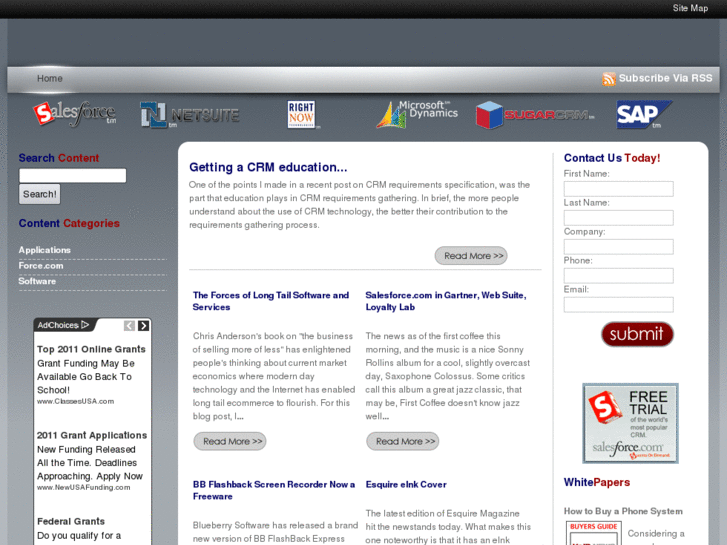Screen dimensions: 727x545
Task: Click the Search! button
Action: (39, 194)
